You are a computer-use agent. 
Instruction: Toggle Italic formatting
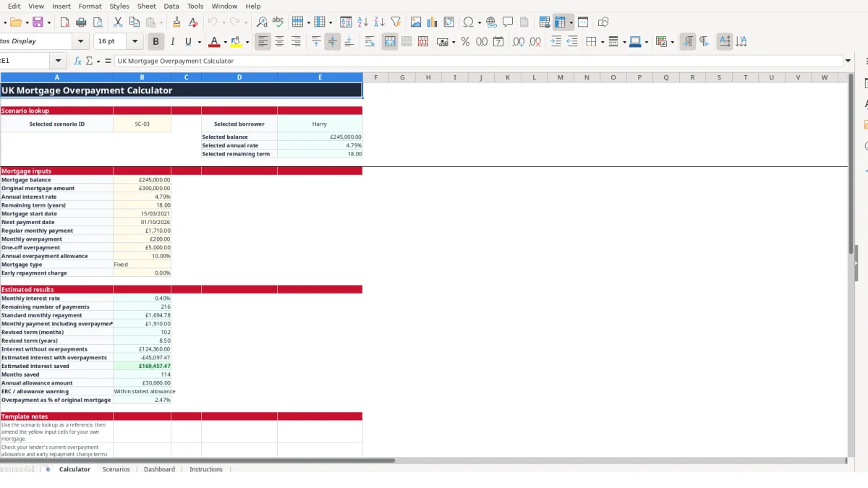coord(172,42)
